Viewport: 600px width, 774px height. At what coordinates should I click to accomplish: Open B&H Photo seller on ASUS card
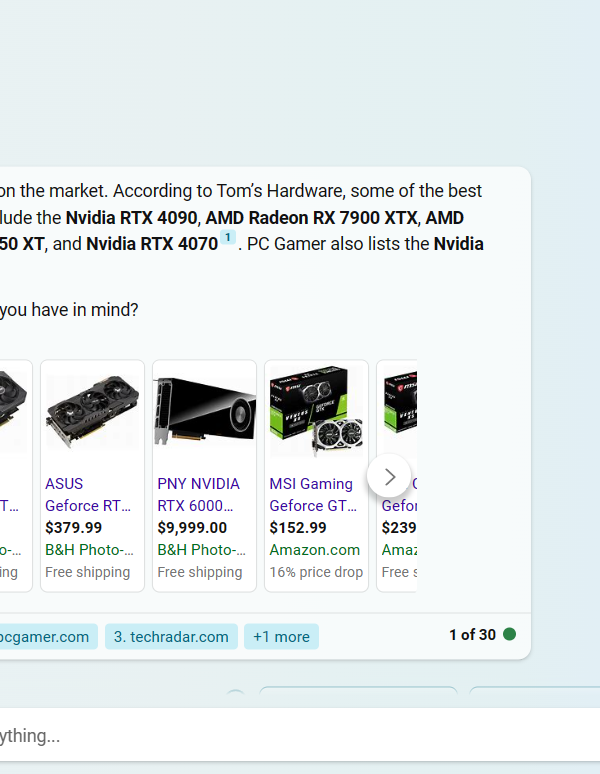(x=89, y=549)
